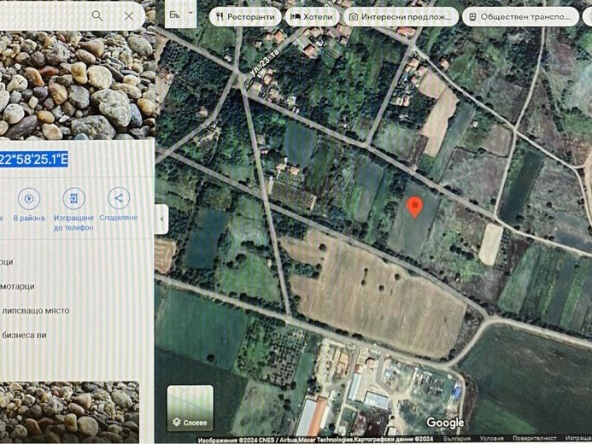Image resolution: width=592 pixels, height=444 pixels.
Task: Click the липсващо място option
Action: (35, 311)
